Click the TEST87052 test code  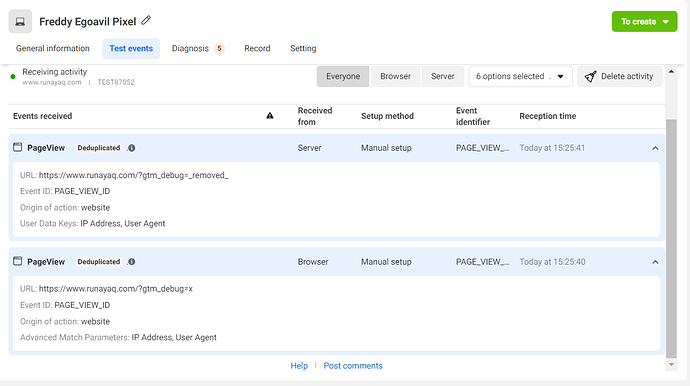click(x=116, y=82)
